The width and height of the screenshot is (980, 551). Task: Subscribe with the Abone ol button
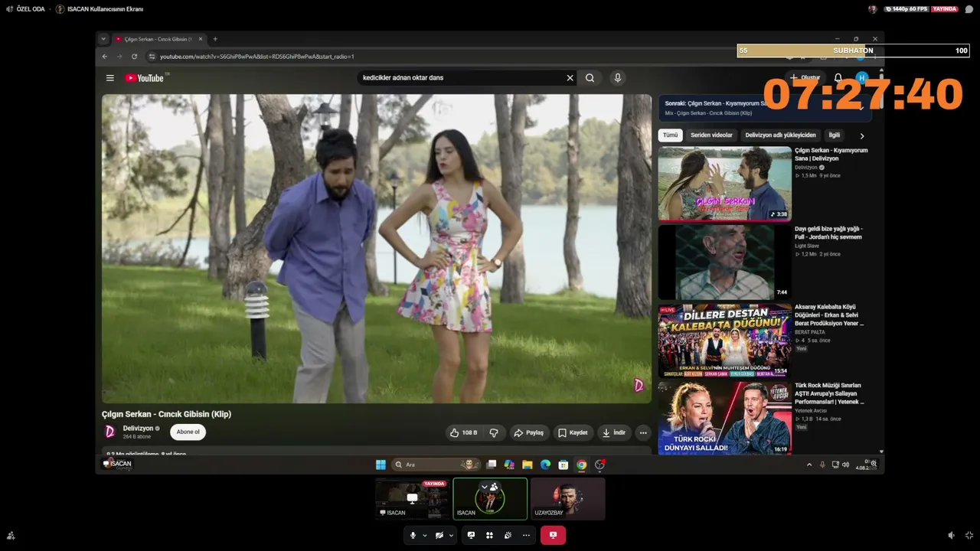coord(188,432)
